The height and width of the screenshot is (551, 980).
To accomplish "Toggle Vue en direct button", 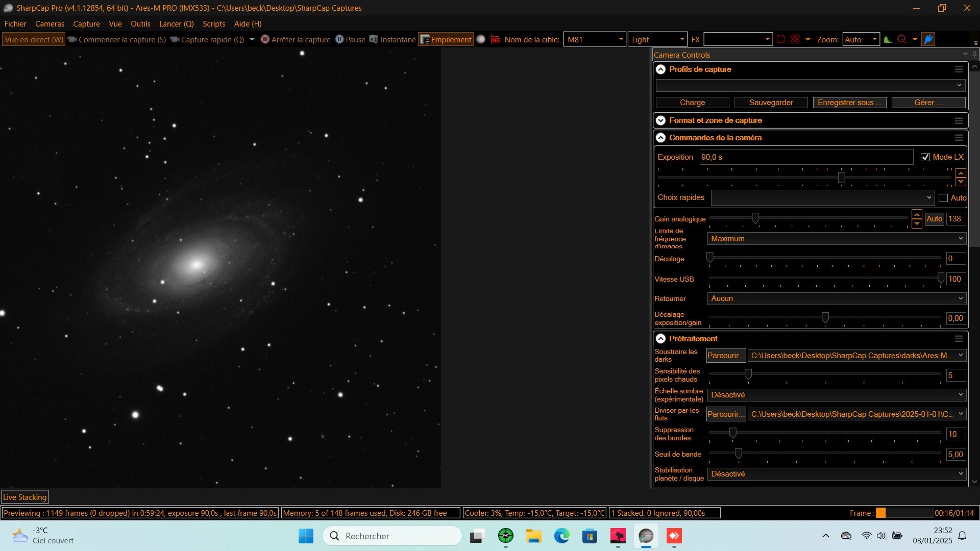I will click(34, 39).
